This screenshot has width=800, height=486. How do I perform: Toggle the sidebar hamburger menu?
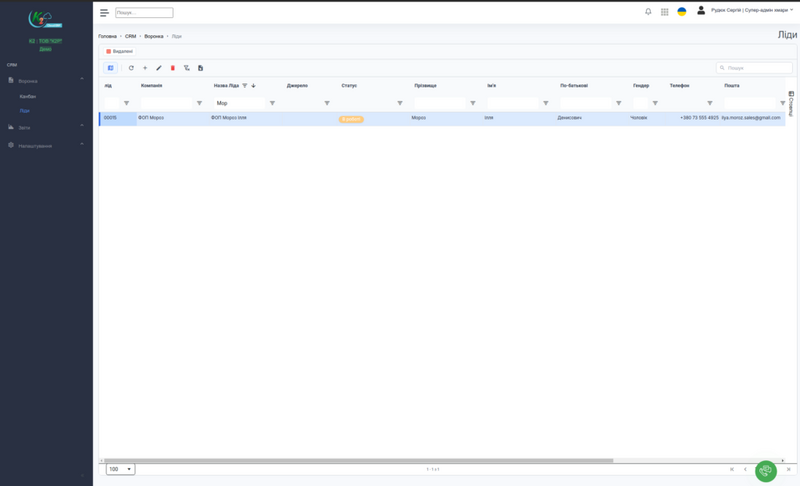(x=104, y=13)
